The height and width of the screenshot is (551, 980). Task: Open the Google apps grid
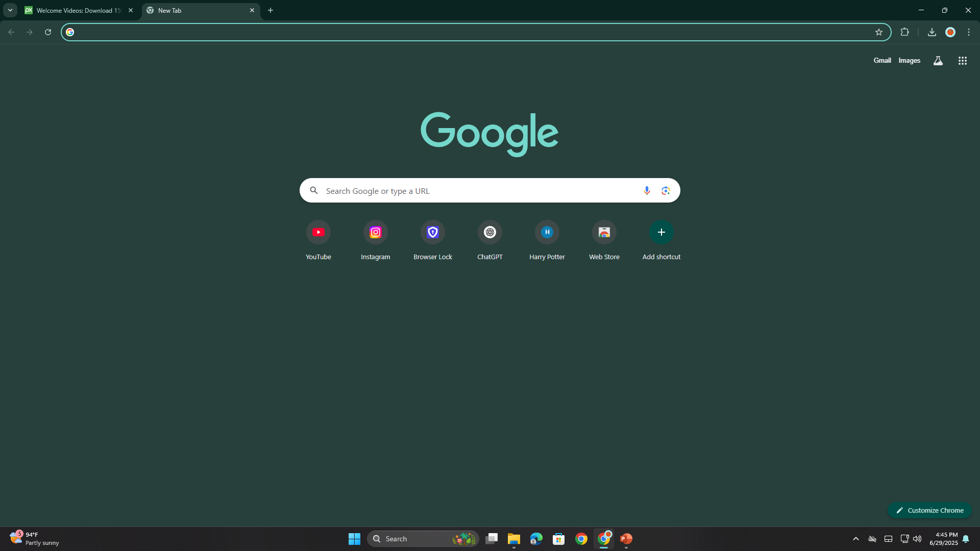(963, 61)
